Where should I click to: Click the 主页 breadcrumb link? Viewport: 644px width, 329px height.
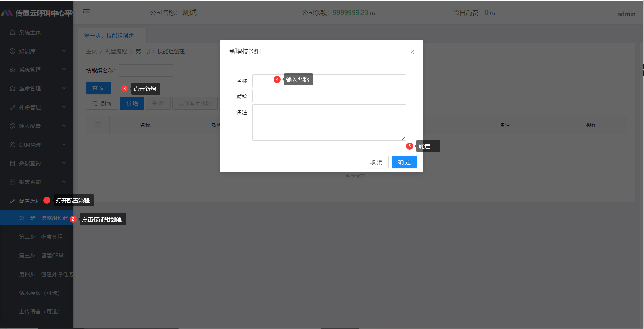(x=91, y=51)
